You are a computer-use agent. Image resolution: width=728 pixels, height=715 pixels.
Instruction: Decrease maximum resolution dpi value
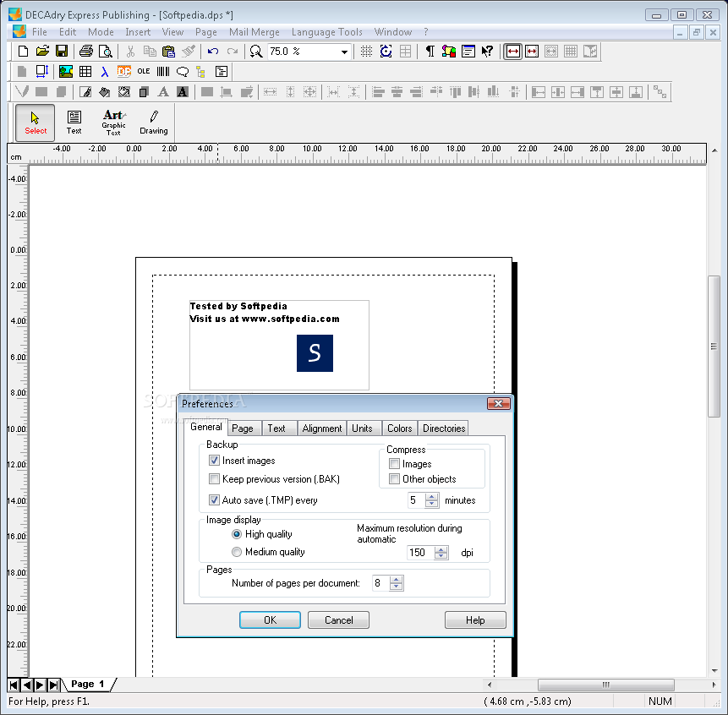coord(441,556)
